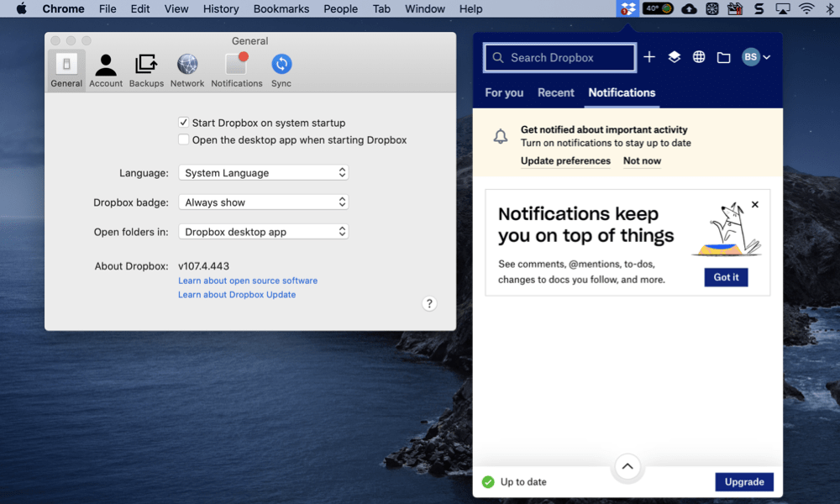Open the Help menu

coord(470,8)
